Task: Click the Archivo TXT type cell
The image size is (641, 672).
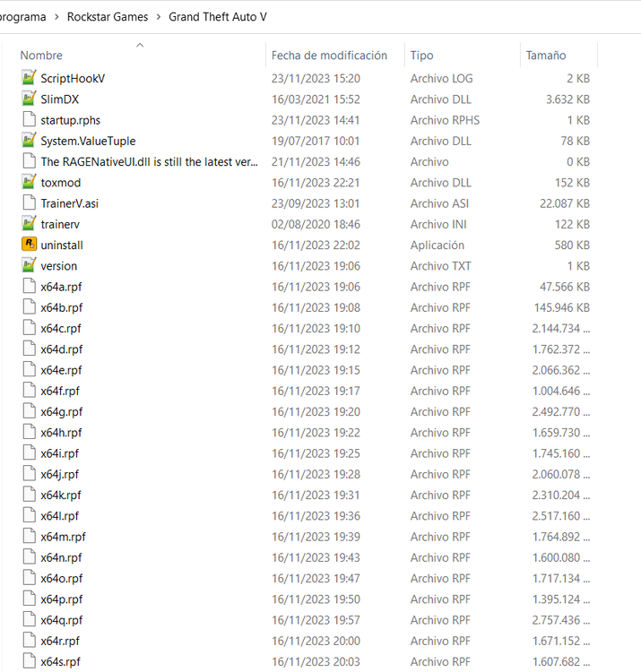Action: (x=440, y=266)
